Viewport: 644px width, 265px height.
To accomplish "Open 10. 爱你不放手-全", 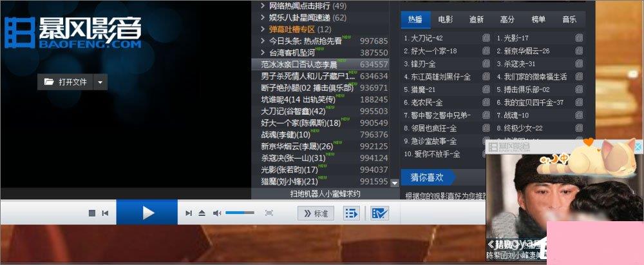I will [431, 154].
